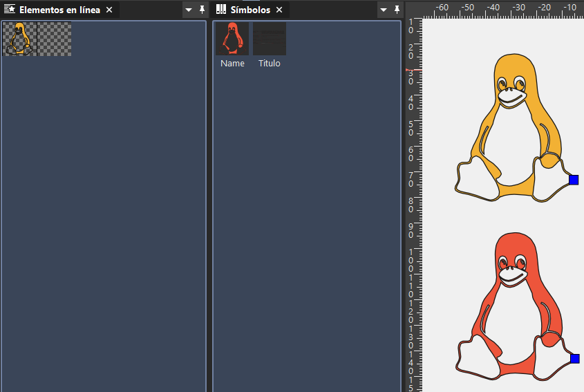
Task: Expand the Símbolos panel options dropdown
Action: point(384,10)
